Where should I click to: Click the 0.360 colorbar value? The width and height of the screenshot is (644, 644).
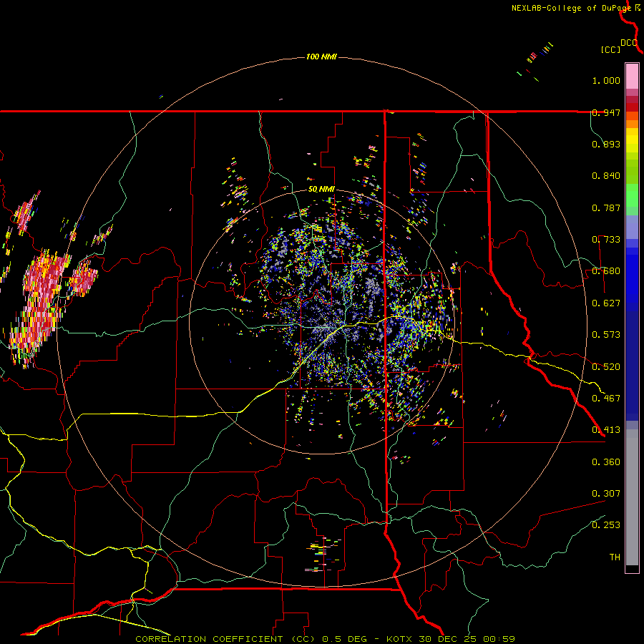[x=606, y=462]
